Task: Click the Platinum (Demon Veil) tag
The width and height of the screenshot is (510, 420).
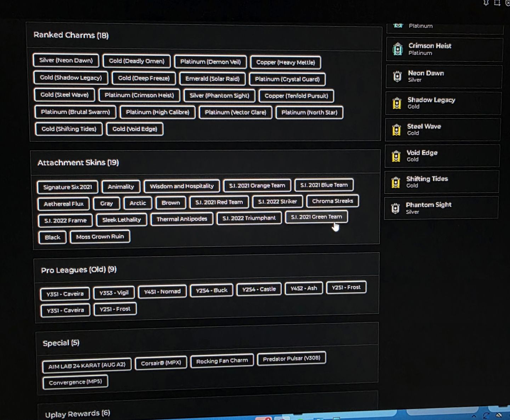Action: click(210, 62)
